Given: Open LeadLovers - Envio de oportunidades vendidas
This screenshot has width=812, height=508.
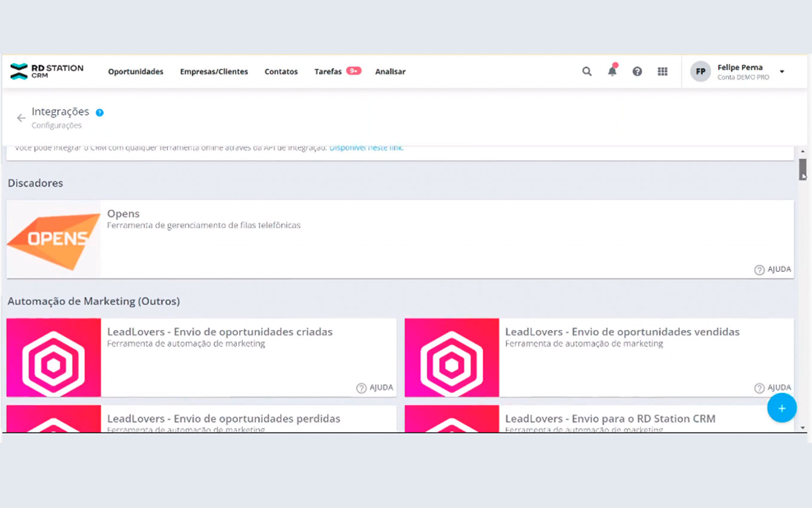Looking at the screenshot, I should click(622, 332).
